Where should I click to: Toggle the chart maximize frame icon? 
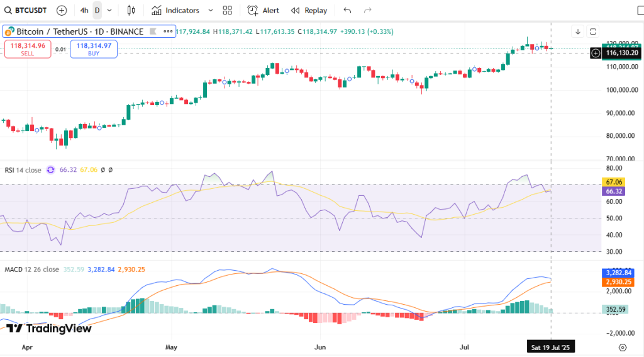tap(592, 31)
